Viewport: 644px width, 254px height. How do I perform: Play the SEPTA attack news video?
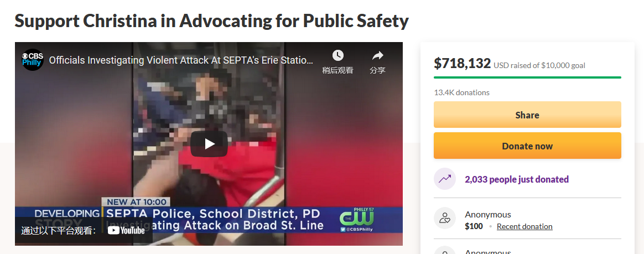(x=209, y=144)
